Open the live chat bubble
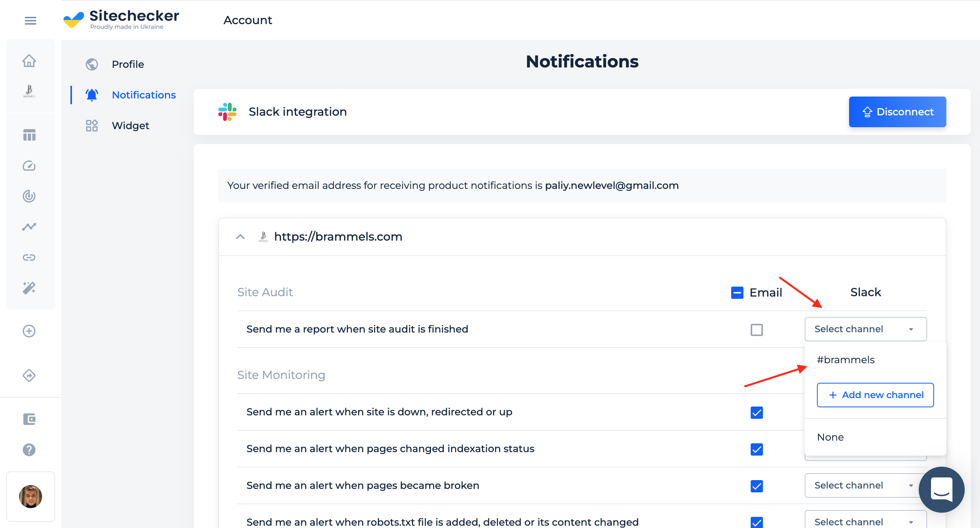This screenshot has width=980, height=528. coord(942,490)
